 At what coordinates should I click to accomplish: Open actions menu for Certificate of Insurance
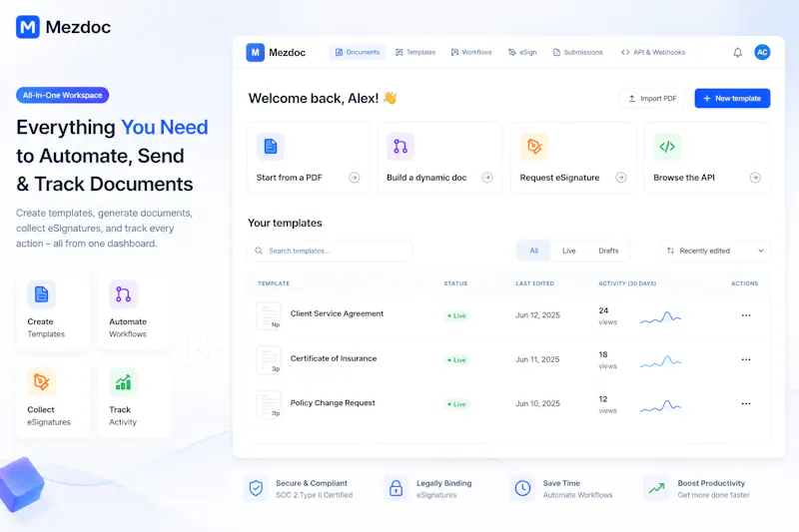tap(746, 360)
